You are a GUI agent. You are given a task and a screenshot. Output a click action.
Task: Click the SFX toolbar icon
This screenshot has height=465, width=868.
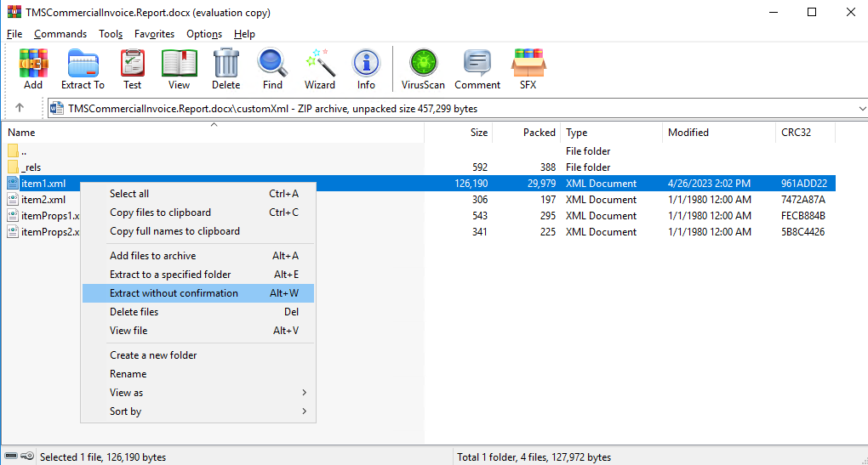(x=528, y=69)
